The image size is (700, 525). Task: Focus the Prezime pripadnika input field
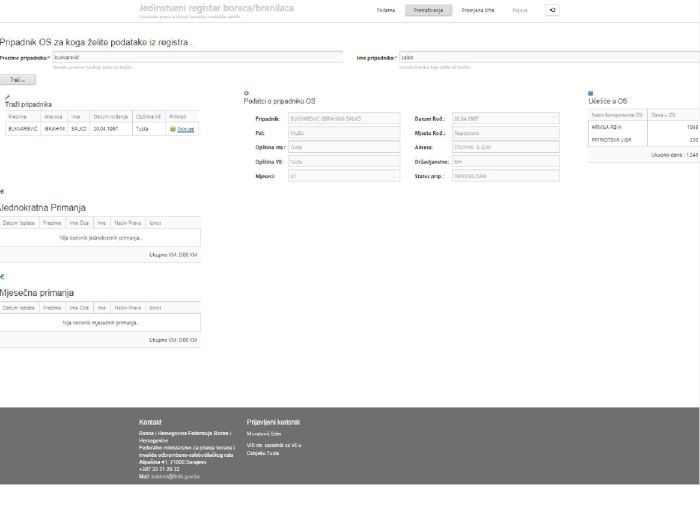coord(197,58)
